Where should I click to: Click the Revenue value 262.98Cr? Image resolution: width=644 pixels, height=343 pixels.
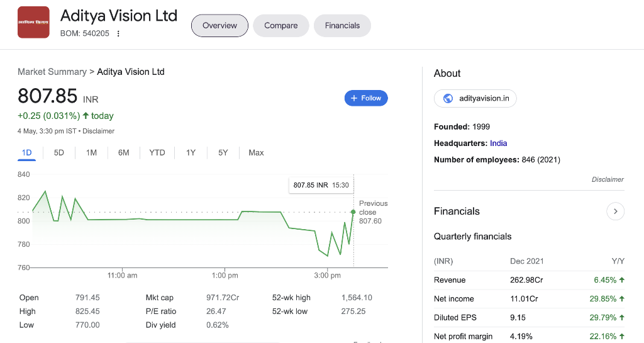point(526,280)
